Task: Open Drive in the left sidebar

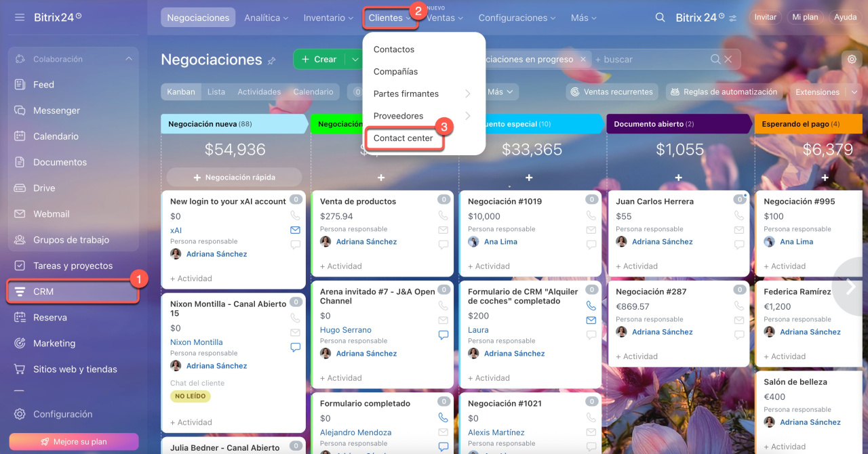Action: pos(44,188)
